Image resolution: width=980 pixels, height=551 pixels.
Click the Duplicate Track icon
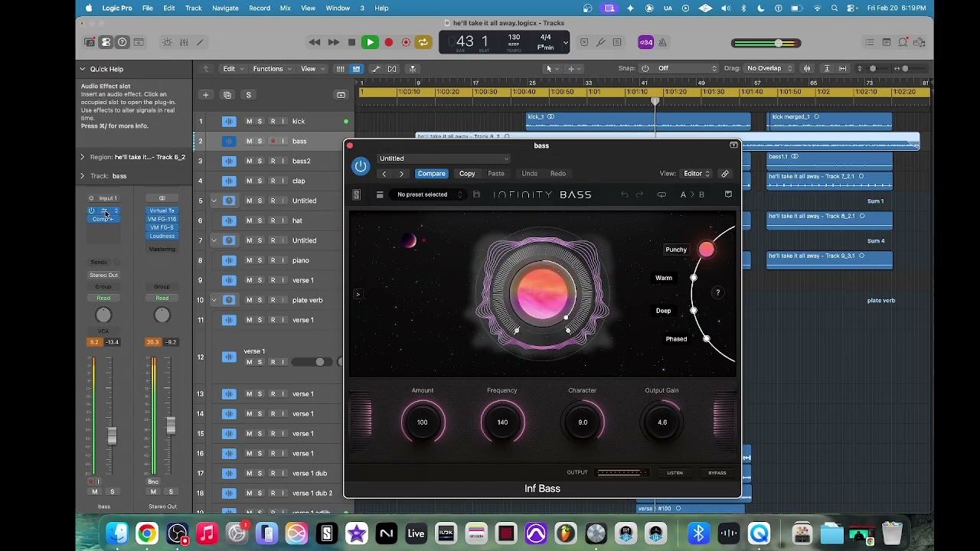(x=227, y=95)
